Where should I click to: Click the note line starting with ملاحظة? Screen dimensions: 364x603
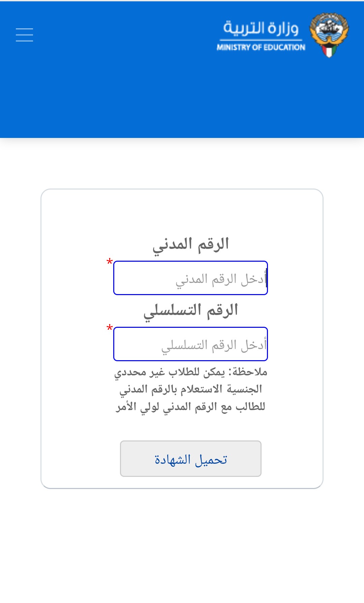point(191,372)
